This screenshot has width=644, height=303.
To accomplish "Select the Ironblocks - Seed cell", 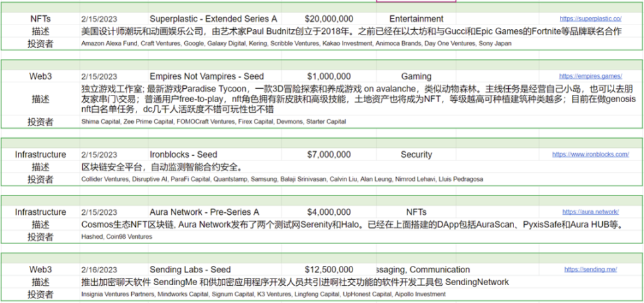I will coord(183,154).
